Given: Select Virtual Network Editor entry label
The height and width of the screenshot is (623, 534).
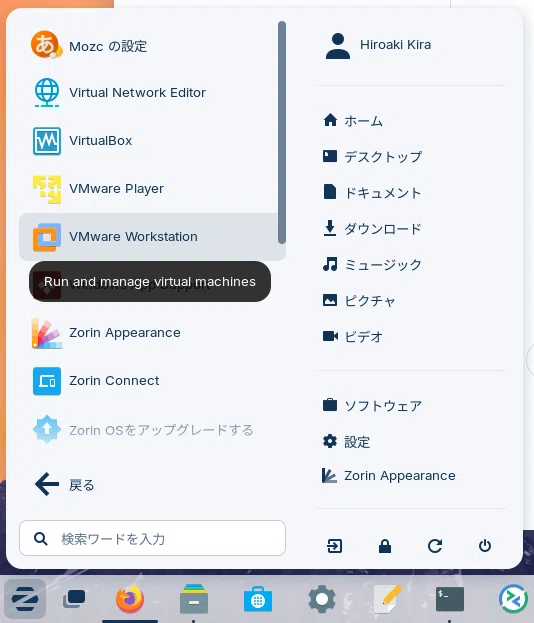Looking at the screenshot, I should pos(137,93).
